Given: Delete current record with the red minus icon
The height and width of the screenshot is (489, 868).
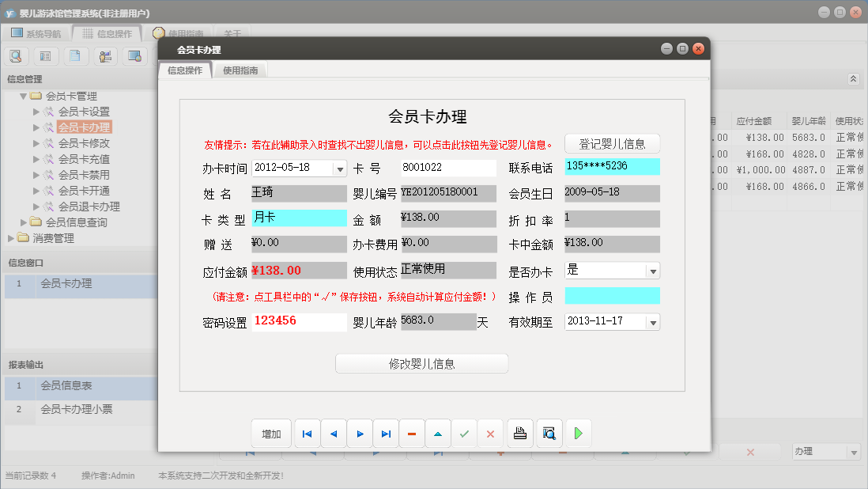Looking at the screenshot, I should 412,433.
